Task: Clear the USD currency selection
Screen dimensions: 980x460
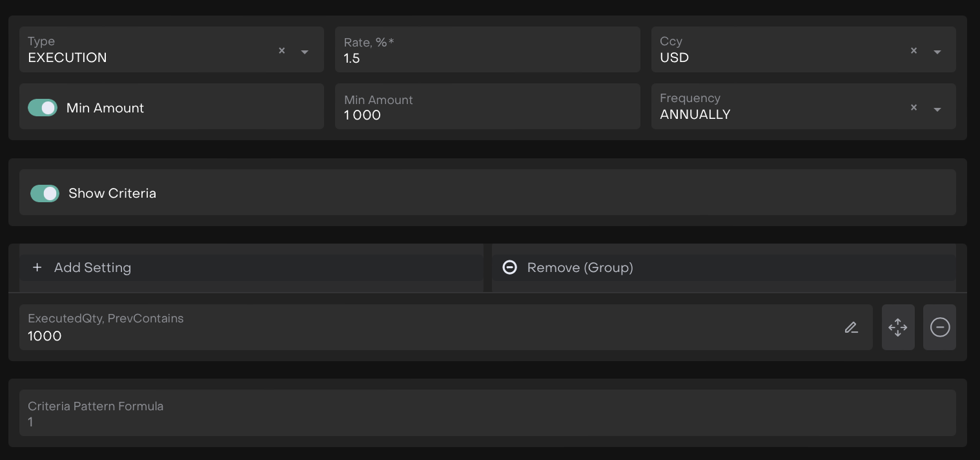Action: point(914,50)
